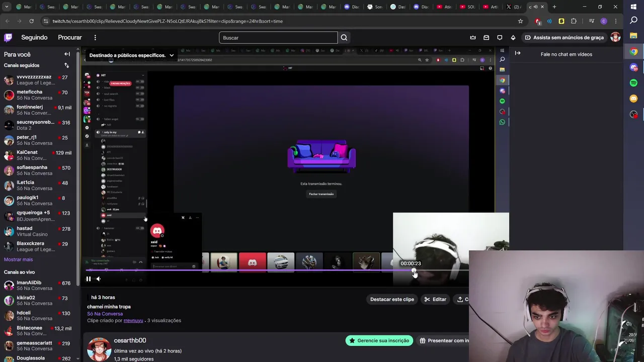The height and width of the screenshot is (362, 644).
Task: Open 'Só Na Conversa' category link
Action: pos(105,314)
